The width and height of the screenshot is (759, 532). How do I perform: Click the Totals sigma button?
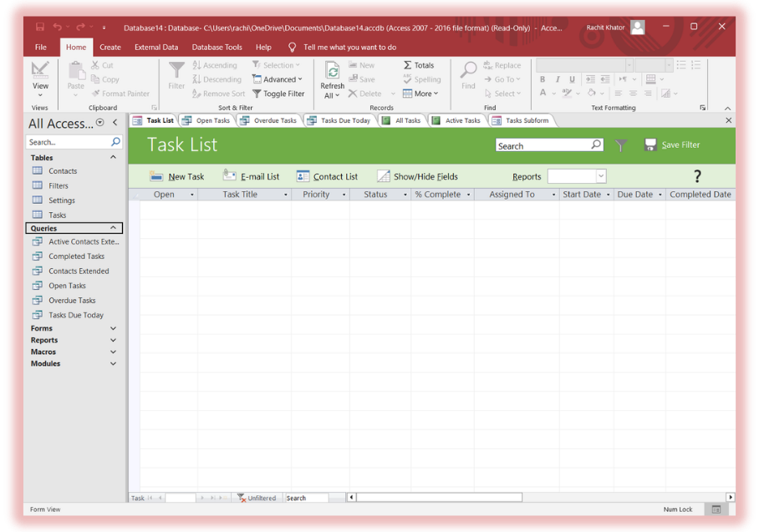(x=419, y=65)
